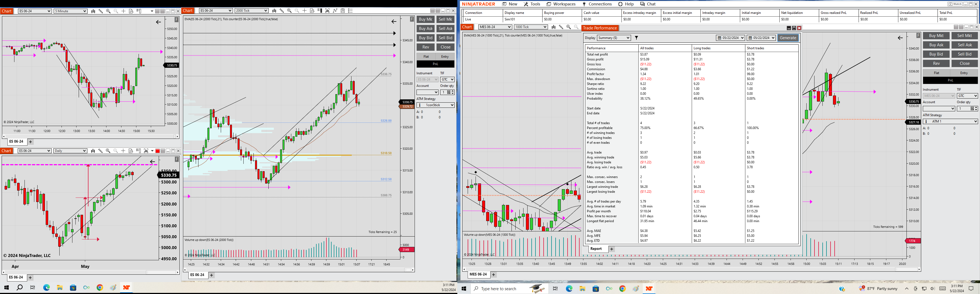Toggle Chart Trader in 5 Minute chart toolbar
The image size is (980, 294).
139,11
